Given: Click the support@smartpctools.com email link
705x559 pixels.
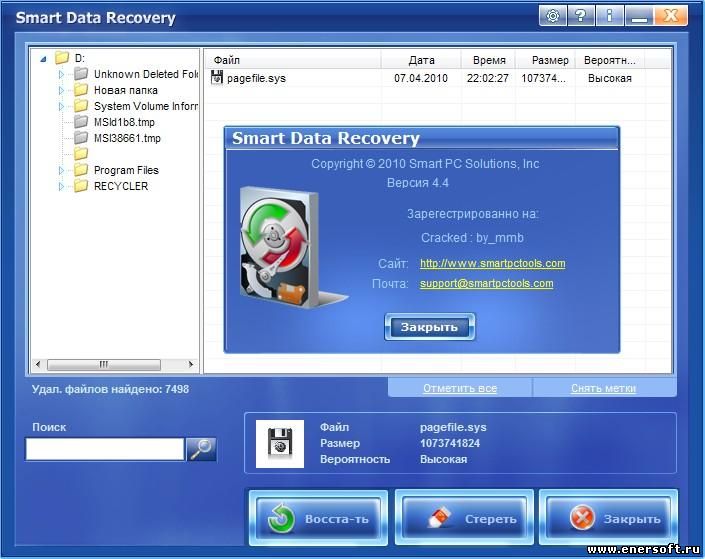Looking at the screenshot, I should click(x=486, y=284).
